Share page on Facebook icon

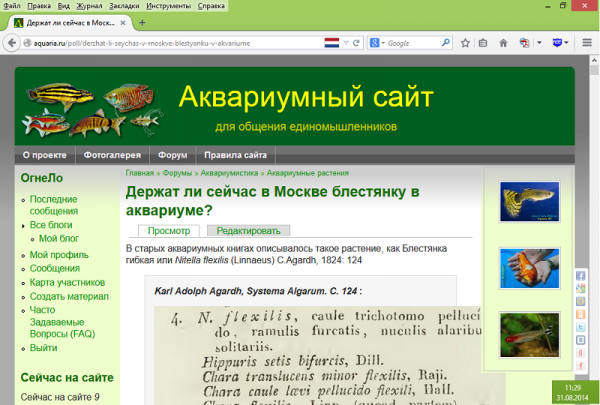pyautogui.click(x=580, y=276)
